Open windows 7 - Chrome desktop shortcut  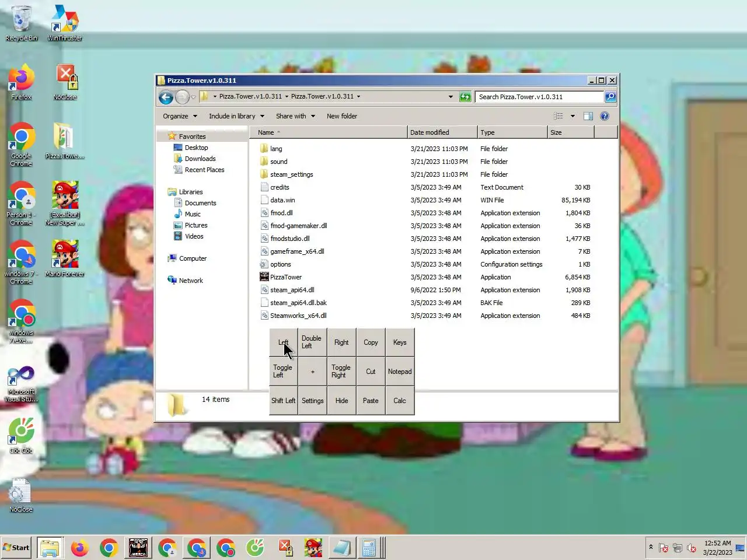tap(21, 262)
